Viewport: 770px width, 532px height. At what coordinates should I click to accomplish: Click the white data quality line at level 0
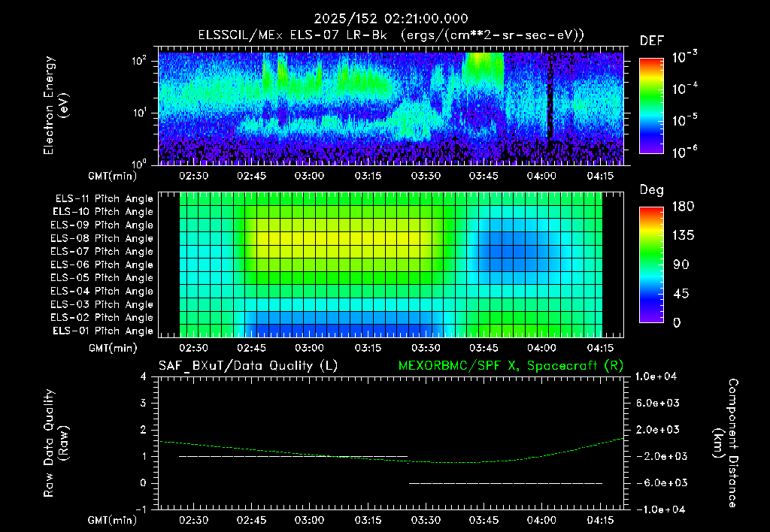[x=505, y=483]
